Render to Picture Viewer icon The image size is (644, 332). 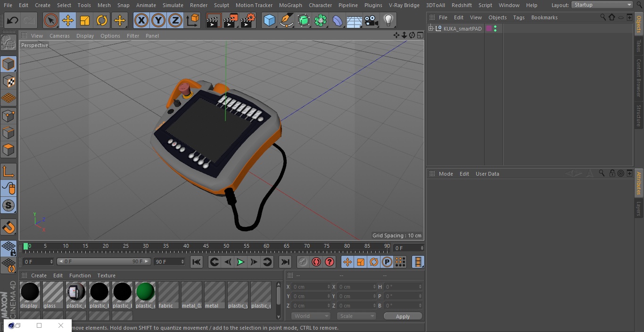click(231, 20)
